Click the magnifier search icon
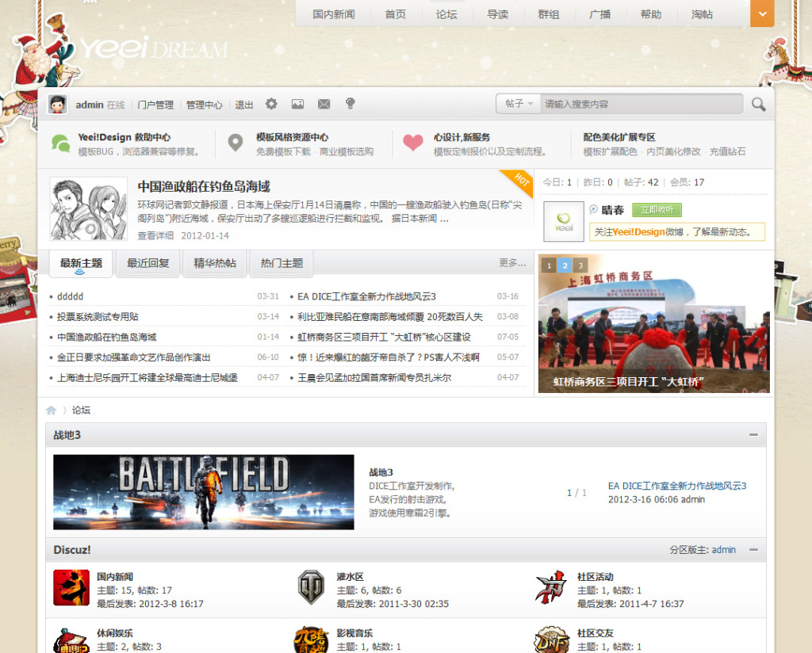The image size is (812, 653). click(759, 105)
